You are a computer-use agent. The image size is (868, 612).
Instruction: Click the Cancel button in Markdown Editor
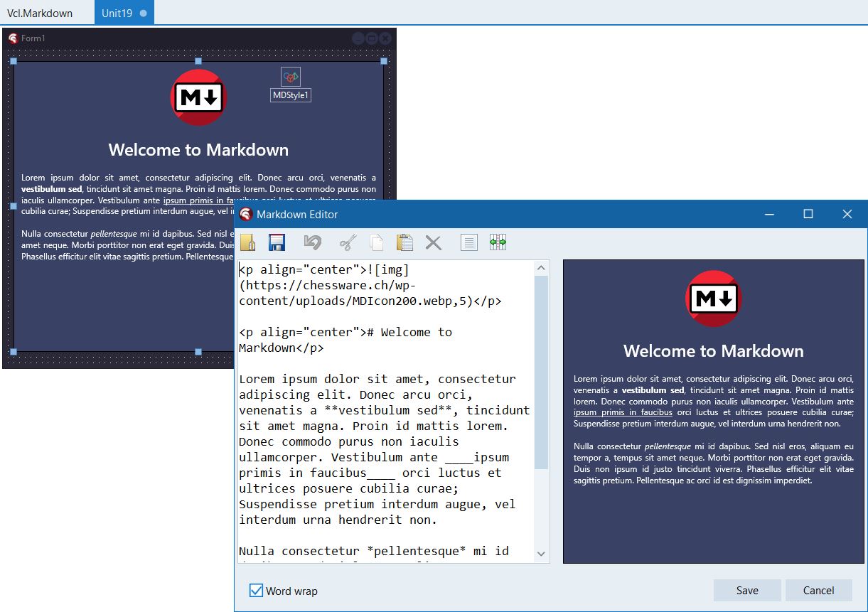[x=818, y=590]
